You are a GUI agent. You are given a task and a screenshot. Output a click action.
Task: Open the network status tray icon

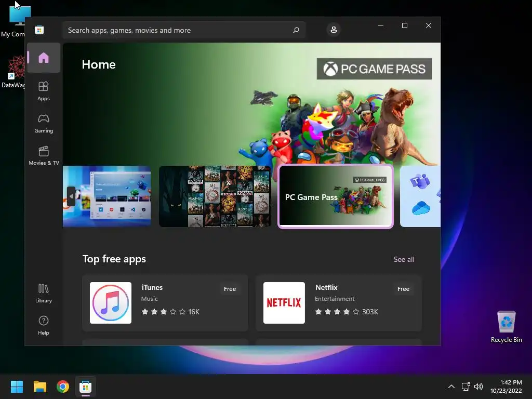tap(466, 387)
